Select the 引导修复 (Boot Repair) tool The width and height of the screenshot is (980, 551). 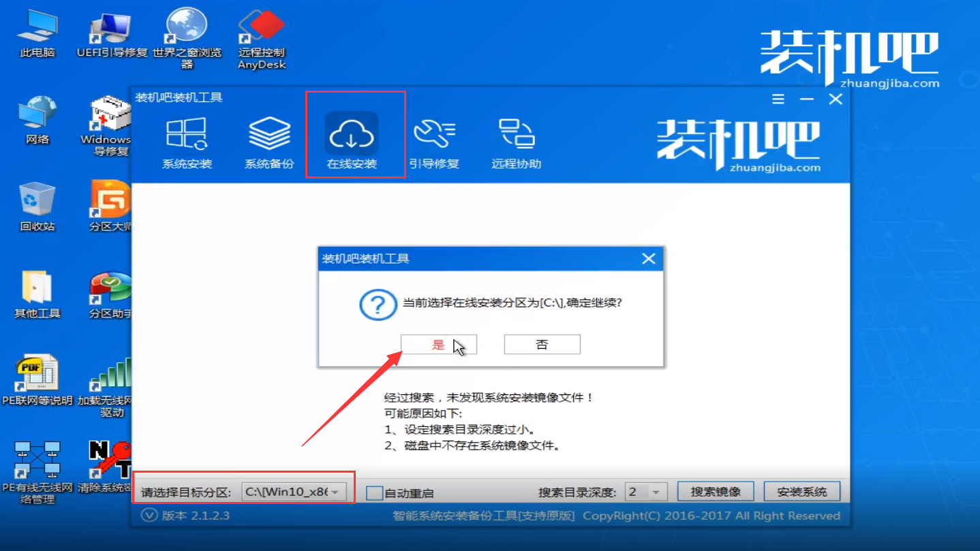click(x=435, y=141)
